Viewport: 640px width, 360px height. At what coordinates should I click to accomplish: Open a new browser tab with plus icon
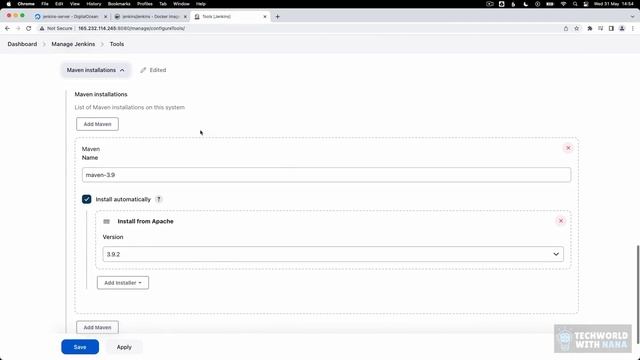click(278, 17)
